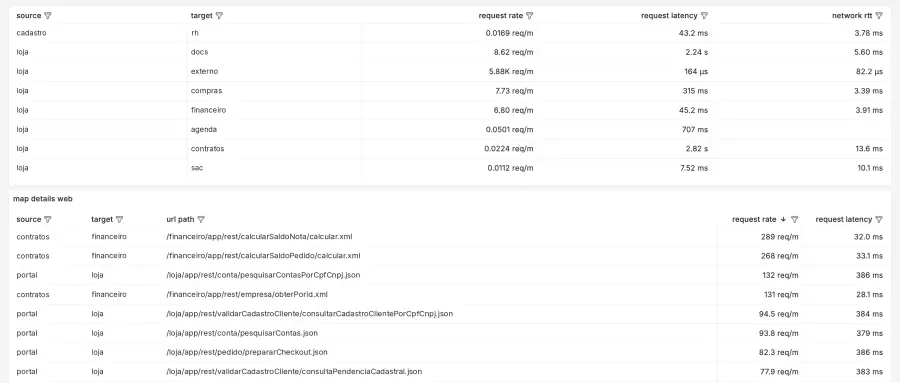Click the 5.88K req/m value

point(510,71)
